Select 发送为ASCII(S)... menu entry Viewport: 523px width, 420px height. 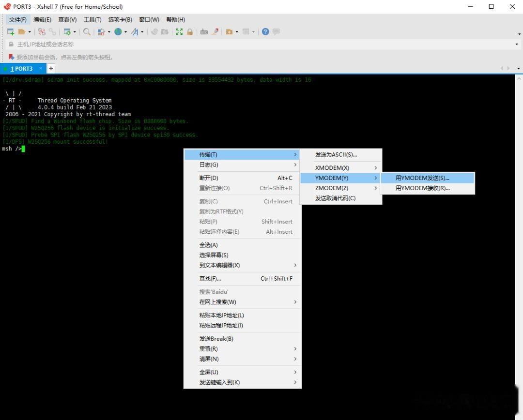[341, 155]
